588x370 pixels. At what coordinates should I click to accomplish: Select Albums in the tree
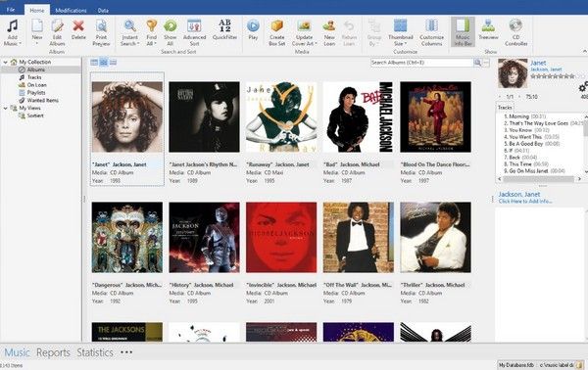click(36, 69)
